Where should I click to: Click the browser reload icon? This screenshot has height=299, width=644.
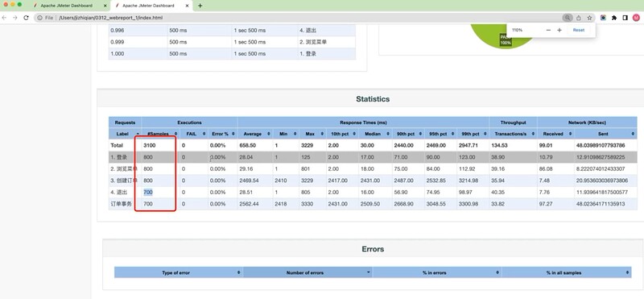26,18
